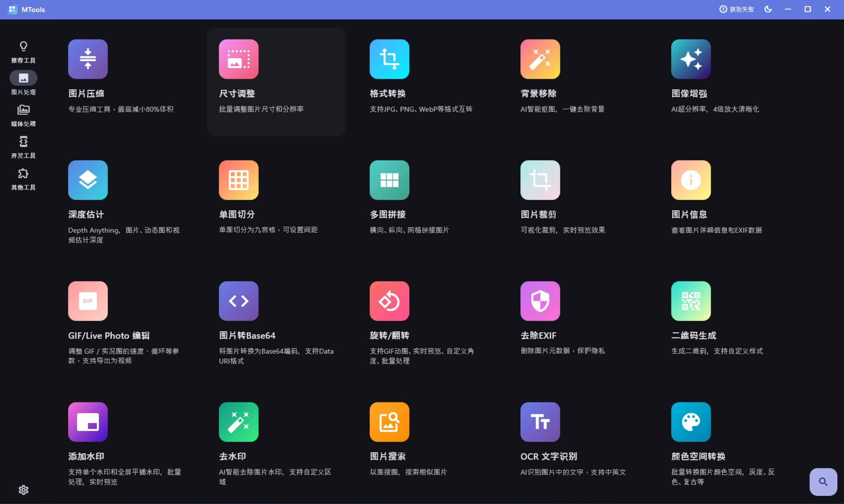Viewport: 844px width, 504px height.
Task: Click the 二维码生成 title text
Action: pos(694,335)
